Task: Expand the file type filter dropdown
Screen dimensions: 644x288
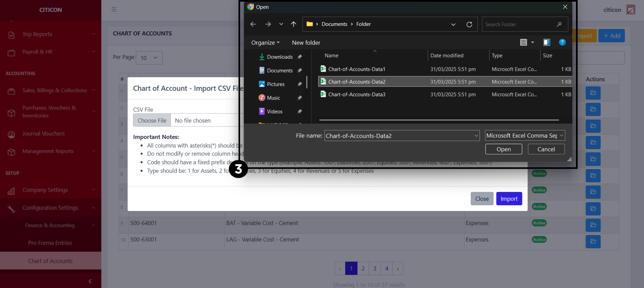Action: tap(525, 136)
